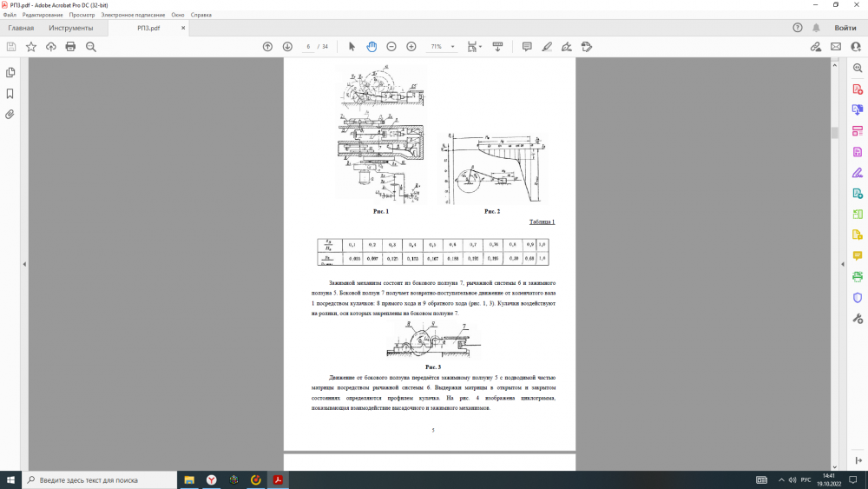
Task: Open Comment tool in right pane
Action: (858, 255)
